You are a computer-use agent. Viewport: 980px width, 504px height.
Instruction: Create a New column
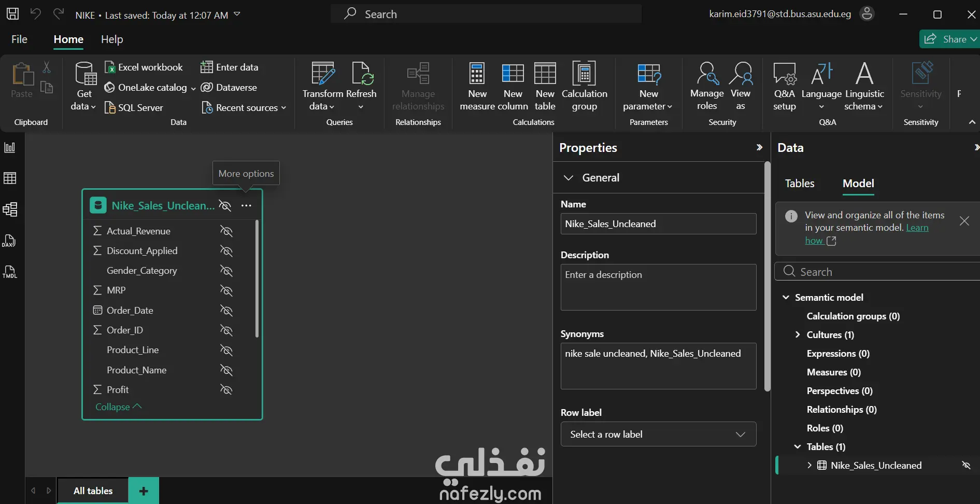[513, 86]
